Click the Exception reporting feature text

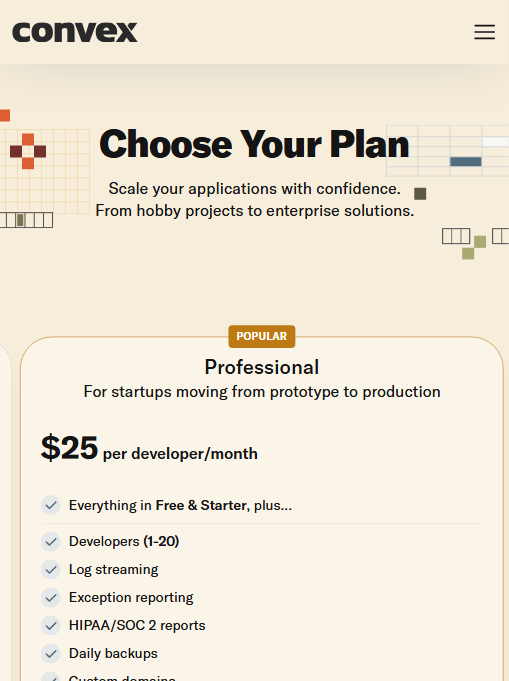click(131, 598)
